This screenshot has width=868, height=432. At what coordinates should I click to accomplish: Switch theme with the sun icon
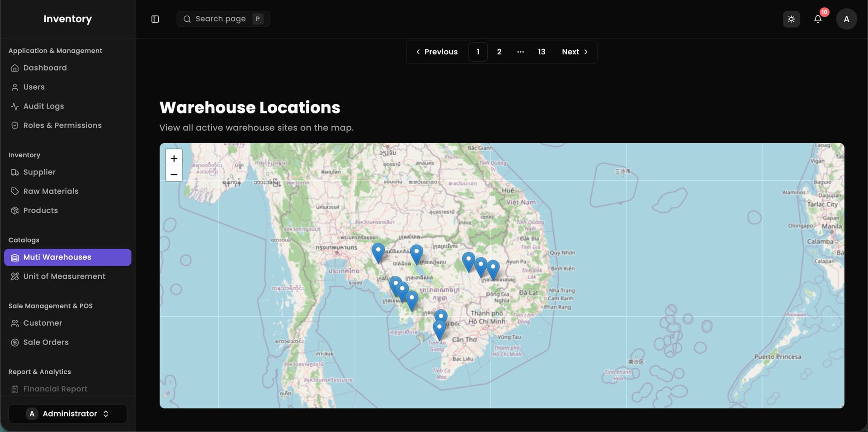click(791, 19)
